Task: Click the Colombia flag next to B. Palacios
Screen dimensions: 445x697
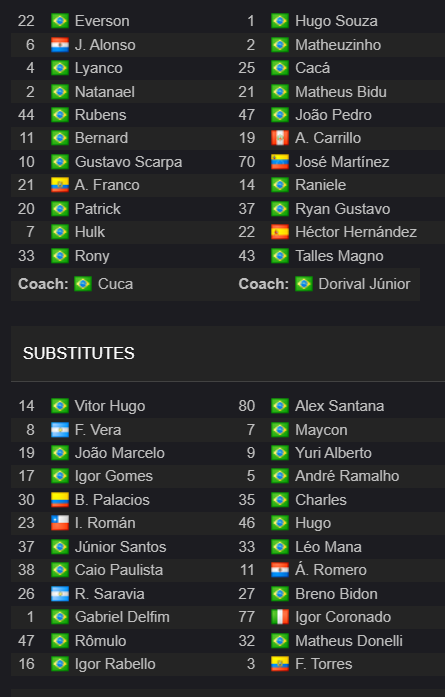Action: tap(60, 500)
